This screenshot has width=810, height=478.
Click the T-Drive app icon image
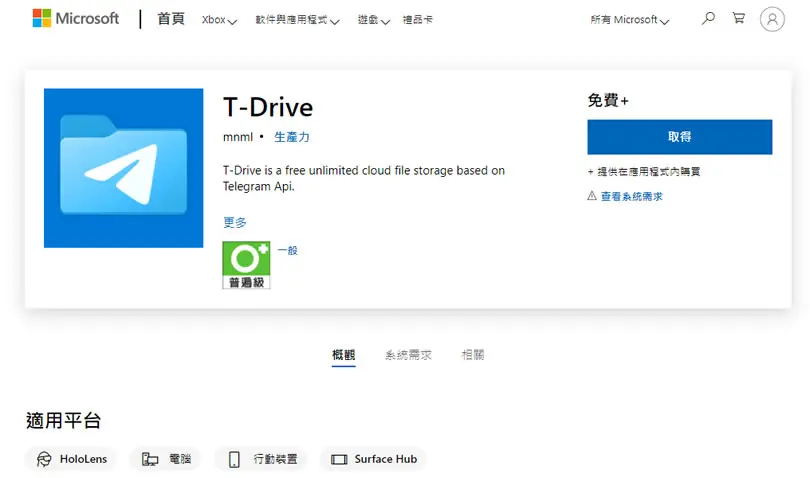pos(123,168)
